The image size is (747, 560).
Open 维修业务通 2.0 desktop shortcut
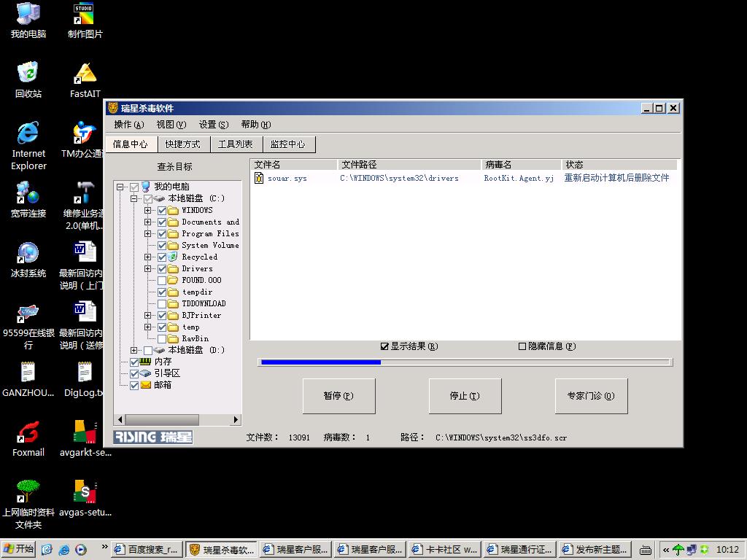click(x=84, y=206)
